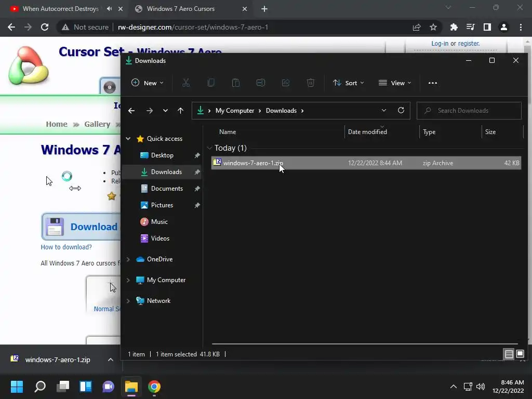Open Windows Start menu
The height and width of the screenshot is (399, 532).
[17, 387]
